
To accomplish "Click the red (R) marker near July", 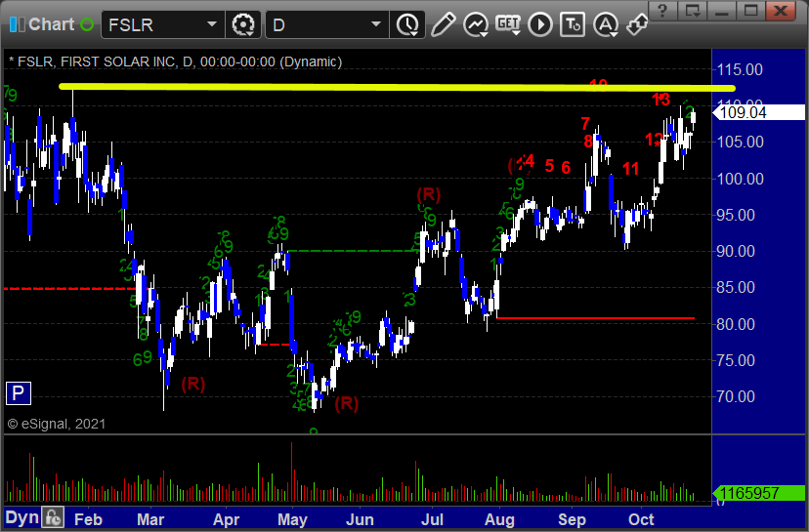I will (x=429, y=195).
